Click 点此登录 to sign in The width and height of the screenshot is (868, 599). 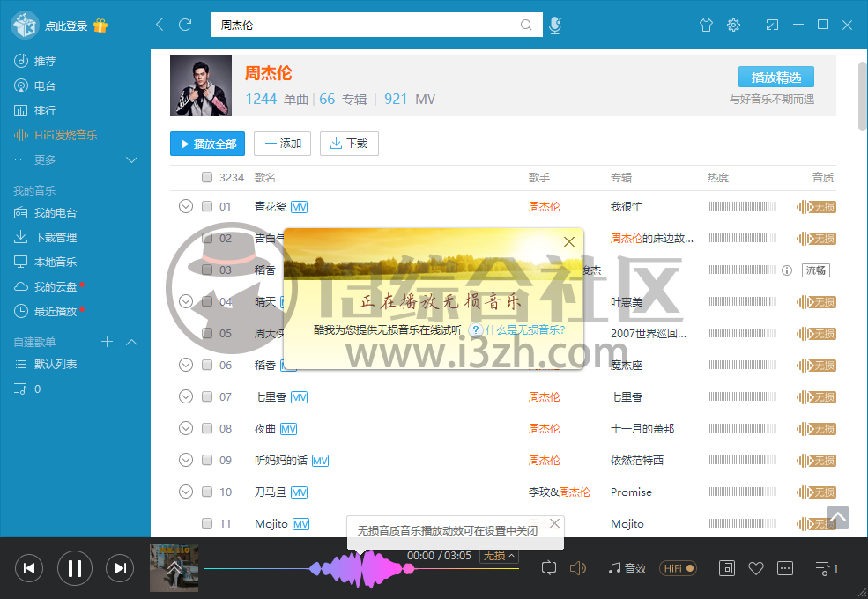point(66,26)
